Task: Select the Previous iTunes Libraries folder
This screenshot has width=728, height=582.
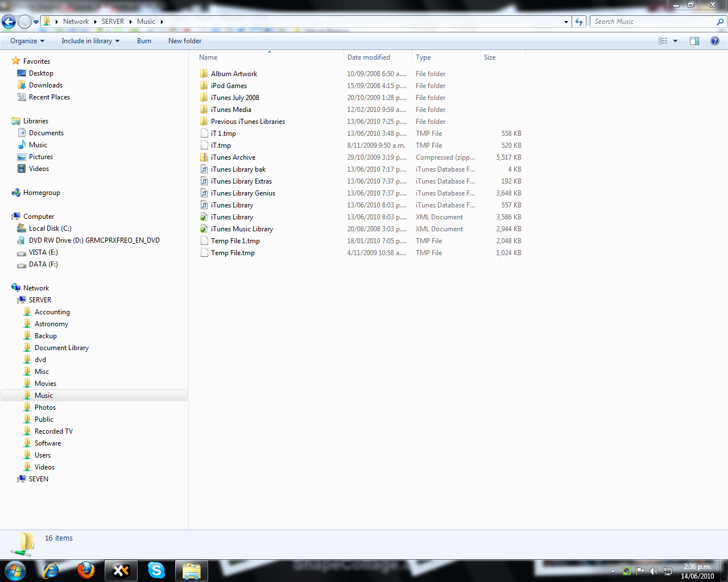Action: pos(248,122)
